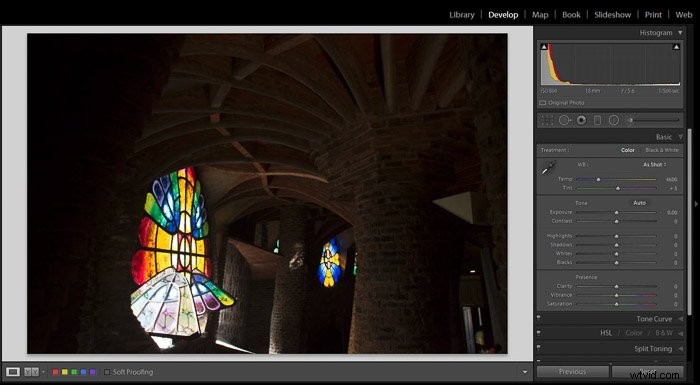Click the Contrast slider handle
The width and height of the screenshot is (700, 385).
pyautogui.click(x=617, y=222)
